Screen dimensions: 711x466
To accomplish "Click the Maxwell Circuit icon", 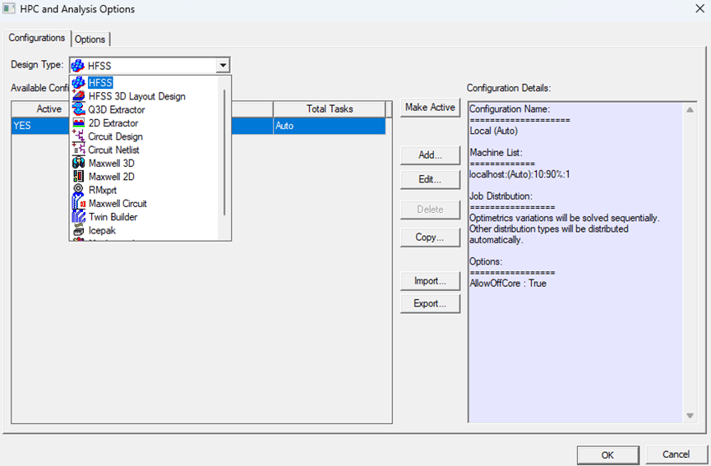I will point(78,203).
